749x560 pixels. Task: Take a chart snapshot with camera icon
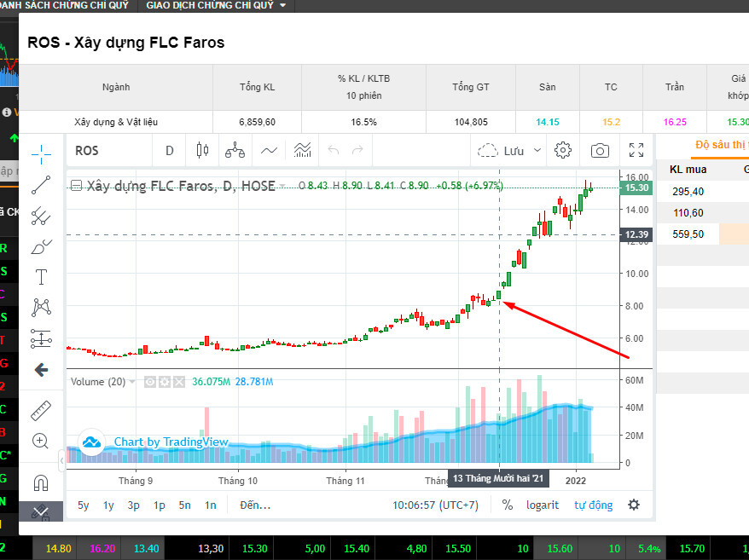(x=600, y=151)
